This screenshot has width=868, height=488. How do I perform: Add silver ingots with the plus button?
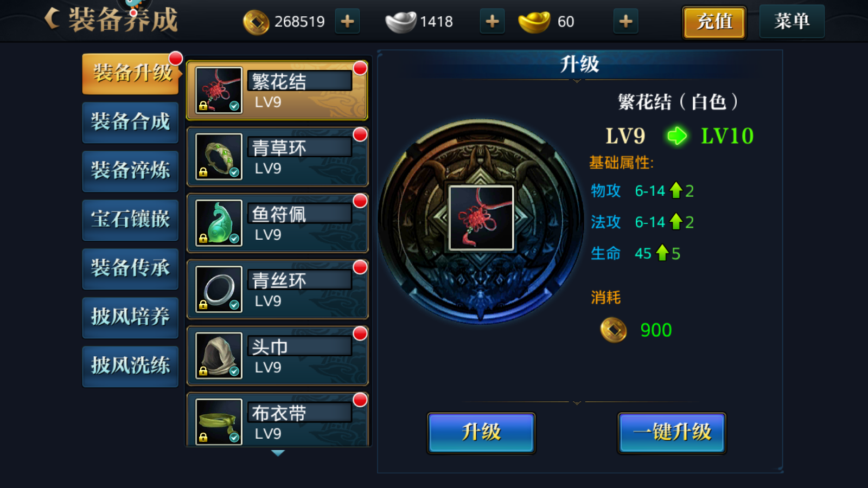(x=492, y=22)
